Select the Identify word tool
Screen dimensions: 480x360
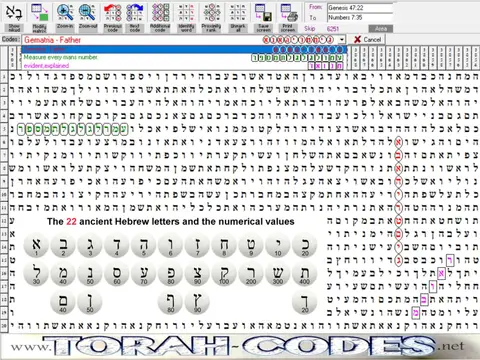tap(186, 17)
